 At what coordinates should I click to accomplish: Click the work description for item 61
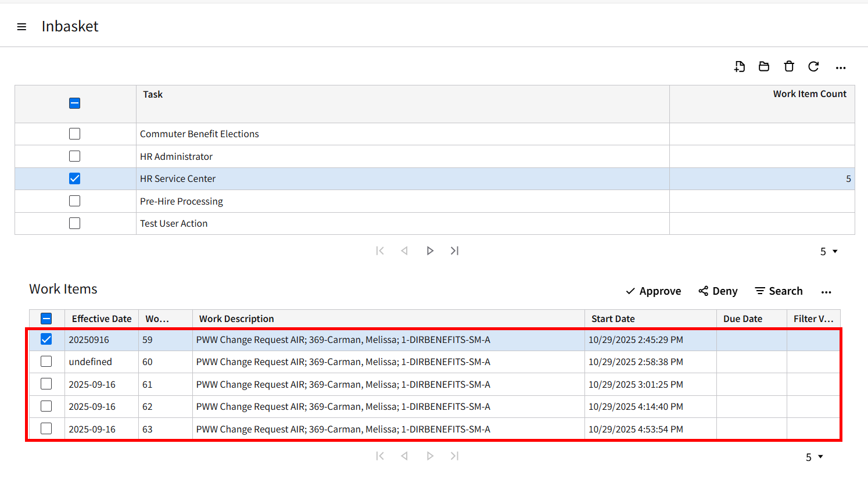click(343, 384)
